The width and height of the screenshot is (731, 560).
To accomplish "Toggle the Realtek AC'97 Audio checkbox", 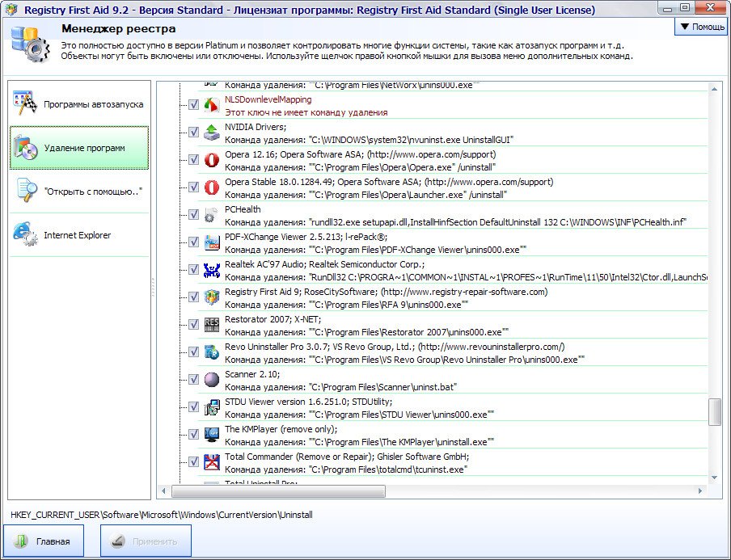I will pyautogui.click(x=193, y=270).
